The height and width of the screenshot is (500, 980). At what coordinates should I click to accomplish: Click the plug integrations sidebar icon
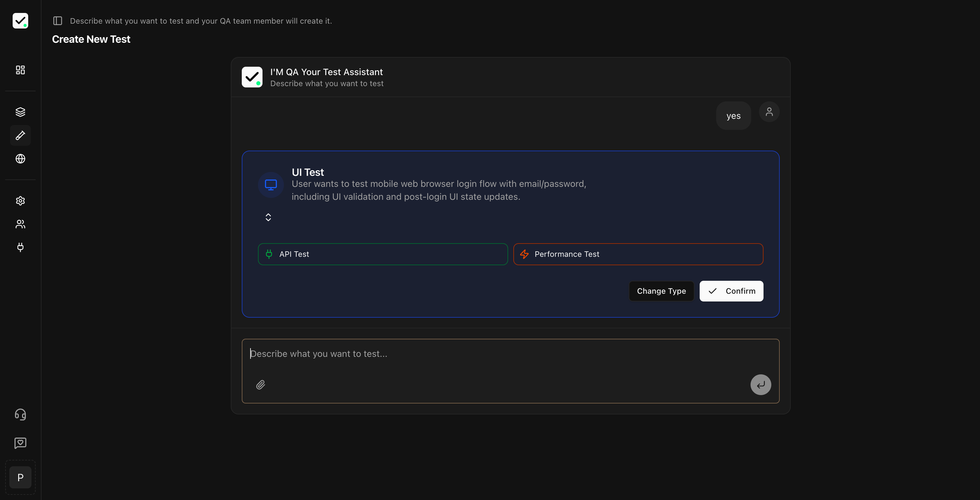(x=20, y=247)
